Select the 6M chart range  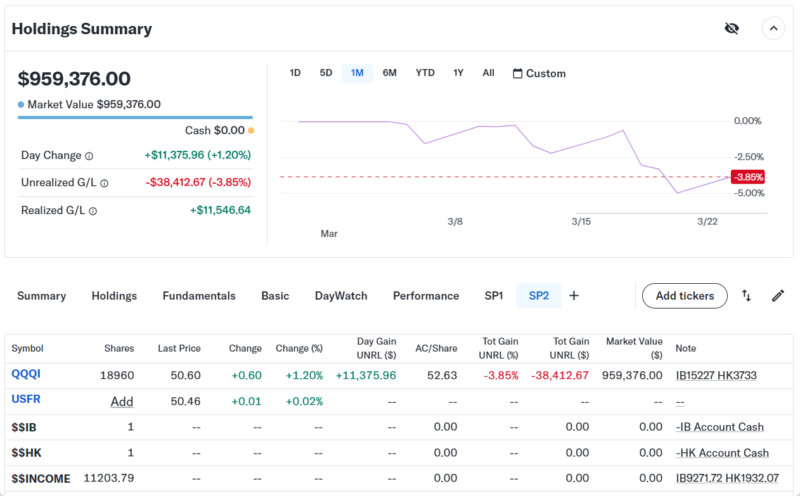[389, 73]
